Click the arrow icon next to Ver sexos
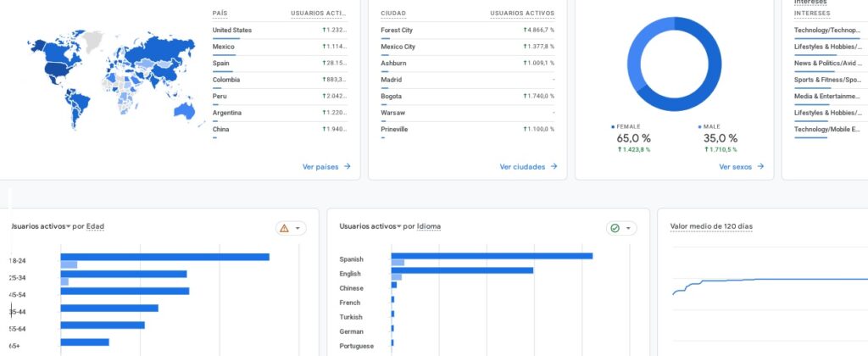The width and height of the screenshot is (868, 356). (761, 167)
